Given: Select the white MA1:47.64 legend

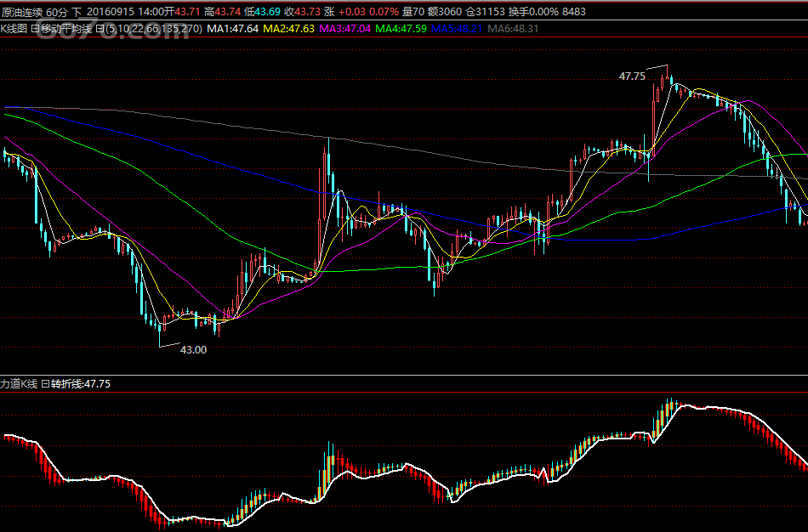Looking at the screenshot, I should click(x=232, y=29).
